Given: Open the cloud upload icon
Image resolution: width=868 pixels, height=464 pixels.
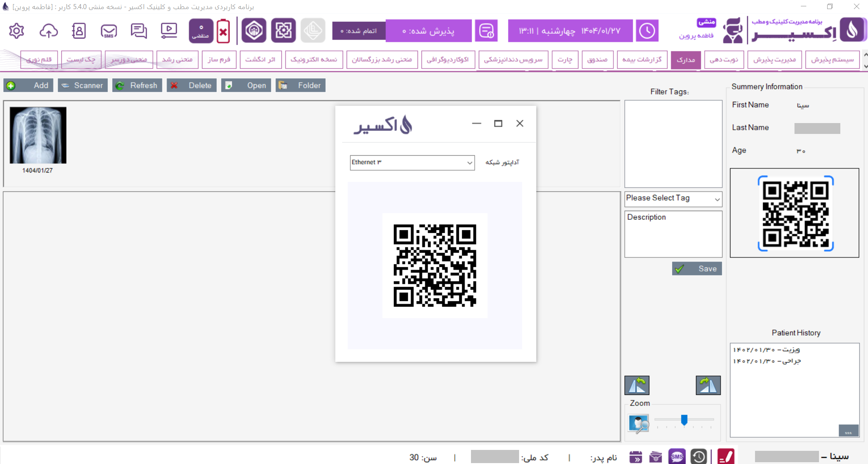Looking at the screenshot, I should tap(49, 31).
